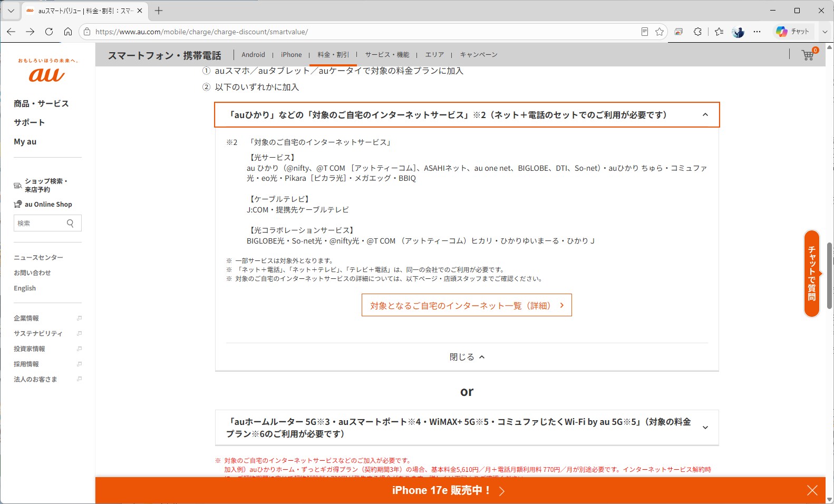
Task: Open 対象となるご自宅のインターネット一覧（詳細）
Action: (x=467, y=305)
